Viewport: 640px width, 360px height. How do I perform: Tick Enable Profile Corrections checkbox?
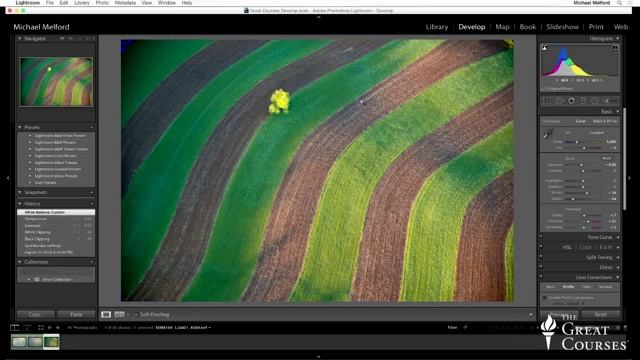point(544,298)
